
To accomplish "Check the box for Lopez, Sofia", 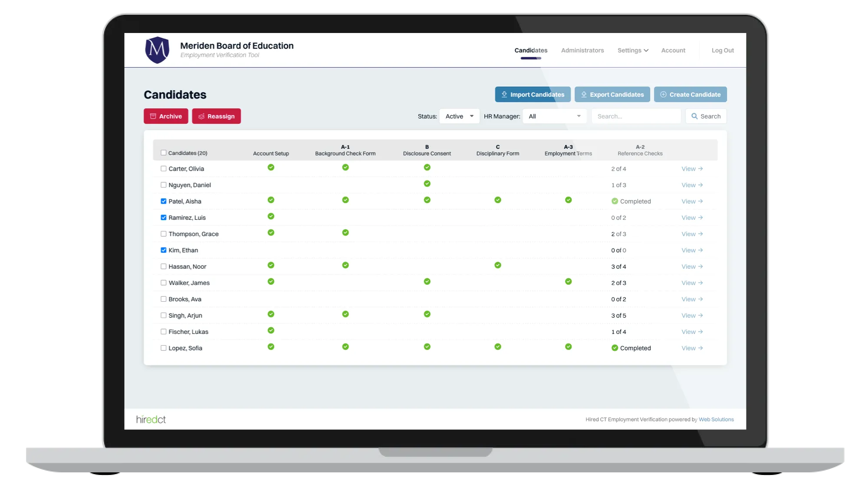I will tap(164, 348).
